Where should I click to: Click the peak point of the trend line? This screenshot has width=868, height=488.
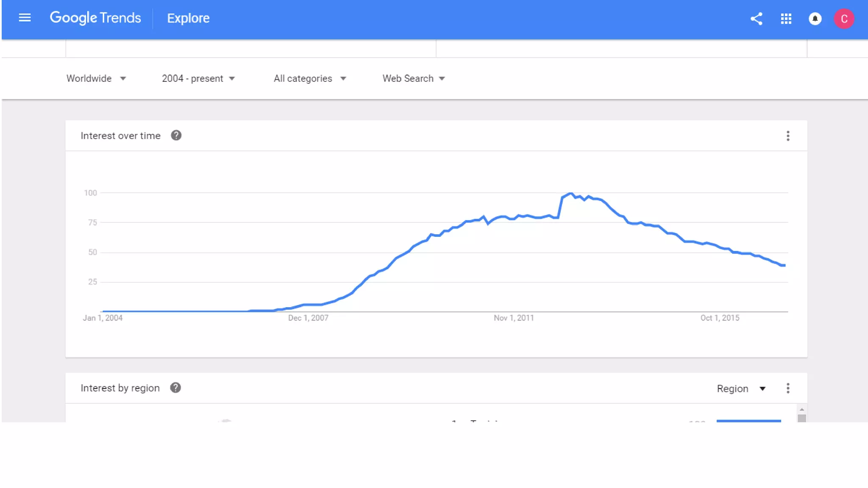pyautogui.click(x=571, y=194)
